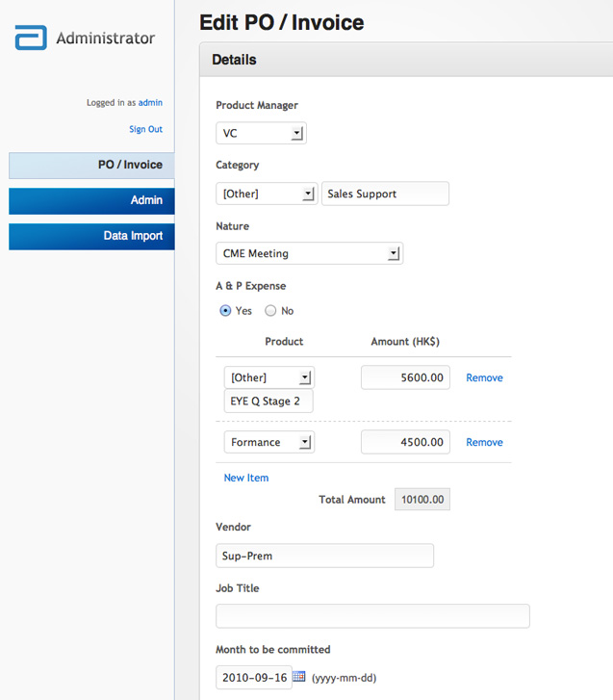Click the Category label

click(x=238, y=166)
